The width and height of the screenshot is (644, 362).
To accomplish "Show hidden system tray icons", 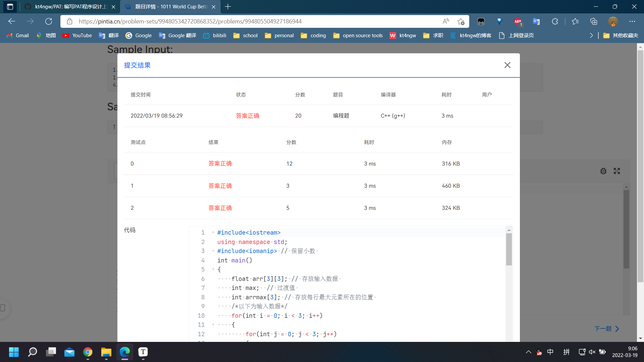I will coord(528,352).
